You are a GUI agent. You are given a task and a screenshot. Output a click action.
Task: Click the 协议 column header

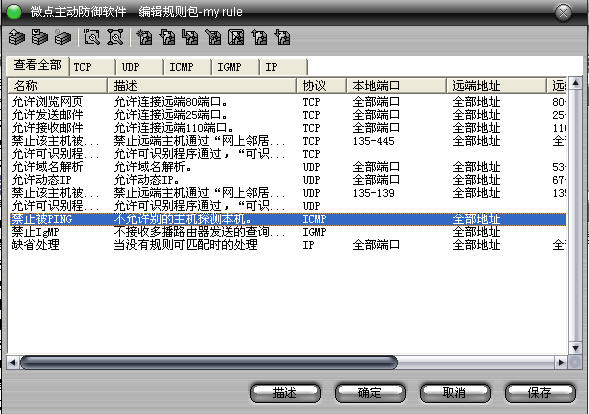(x=322, y=86)
